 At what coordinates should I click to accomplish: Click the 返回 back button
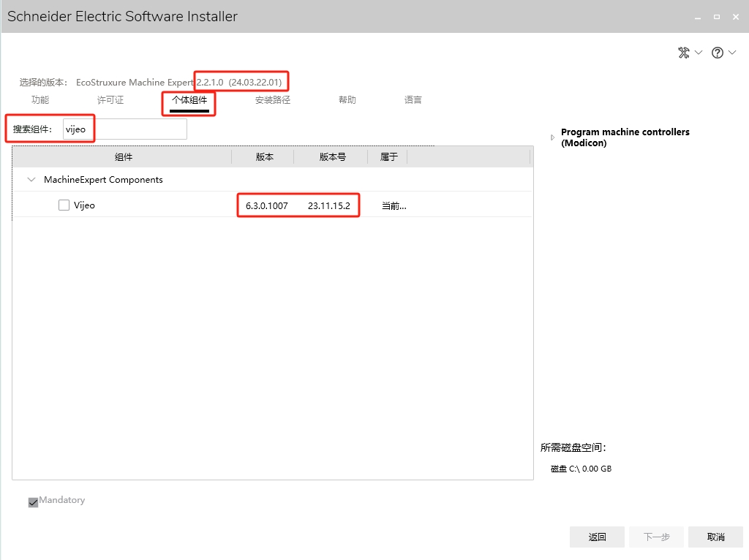[597, 537]
